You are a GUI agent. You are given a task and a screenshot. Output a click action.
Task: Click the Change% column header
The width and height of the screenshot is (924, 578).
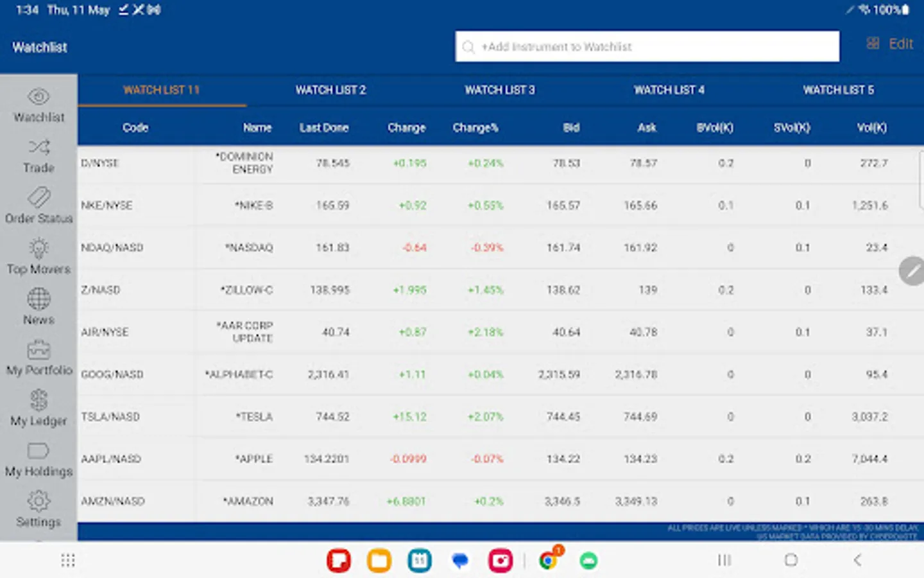pos(475,128)
